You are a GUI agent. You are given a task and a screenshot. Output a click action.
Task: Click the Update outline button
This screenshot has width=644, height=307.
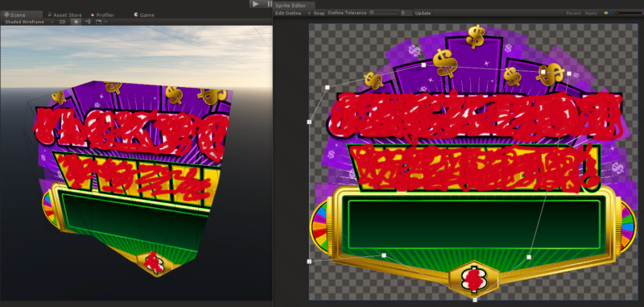[423, 13]
